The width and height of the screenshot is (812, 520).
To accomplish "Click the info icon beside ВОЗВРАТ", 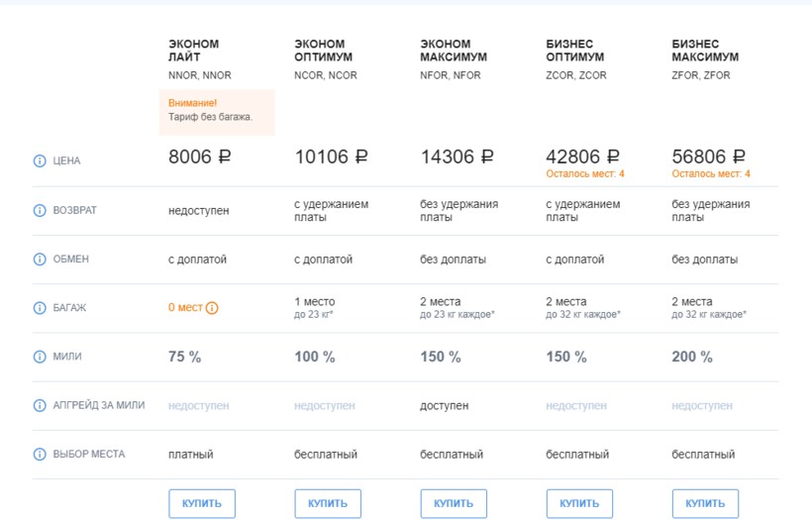I will coord(40,210).
